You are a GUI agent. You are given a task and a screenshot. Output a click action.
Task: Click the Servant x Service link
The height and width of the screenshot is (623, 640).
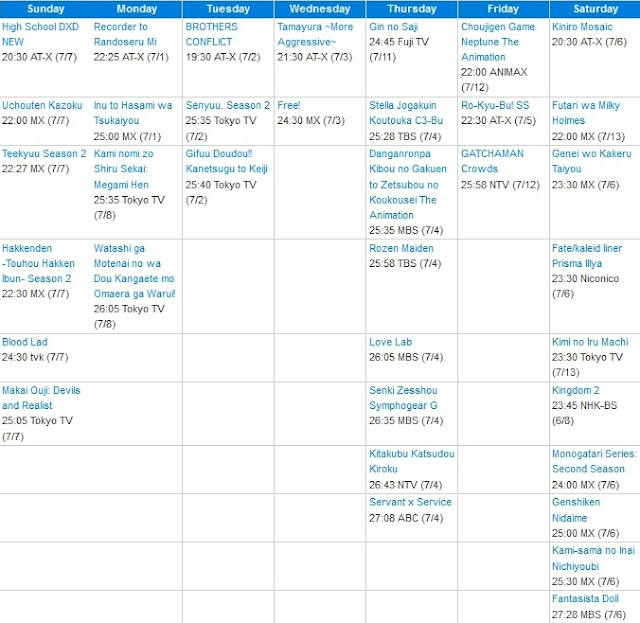pos(410,502)
